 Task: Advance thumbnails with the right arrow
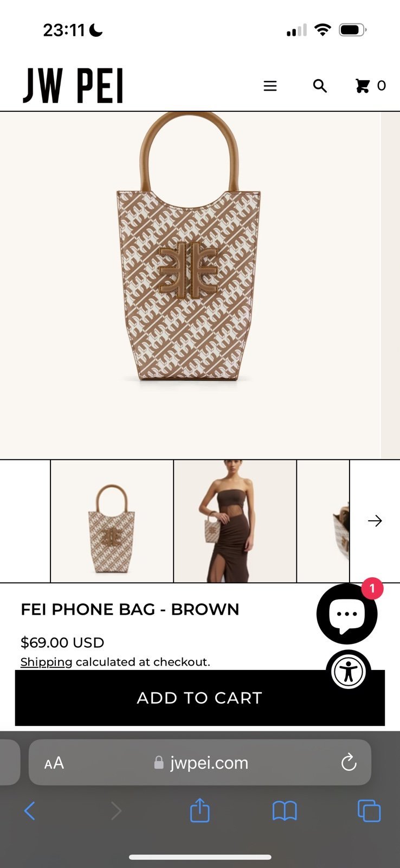click(x=375, y=521)
